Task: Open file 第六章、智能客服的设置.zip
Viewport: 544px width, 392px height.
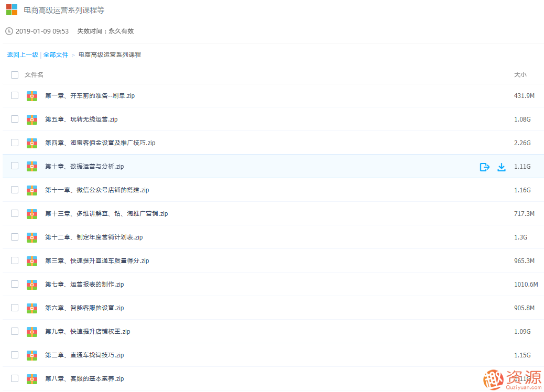Action: pos(84,308)
